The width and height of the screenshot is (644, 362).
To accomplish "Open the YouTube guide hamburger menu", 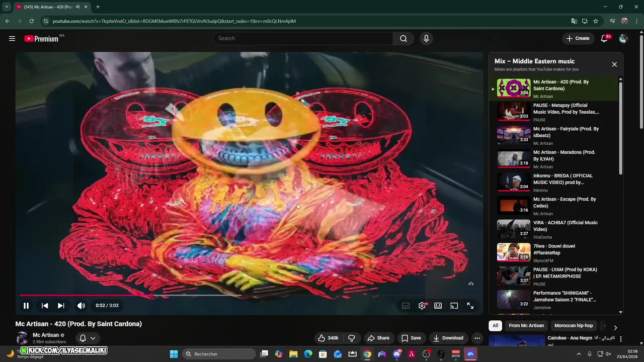I will tap(12, 38).
